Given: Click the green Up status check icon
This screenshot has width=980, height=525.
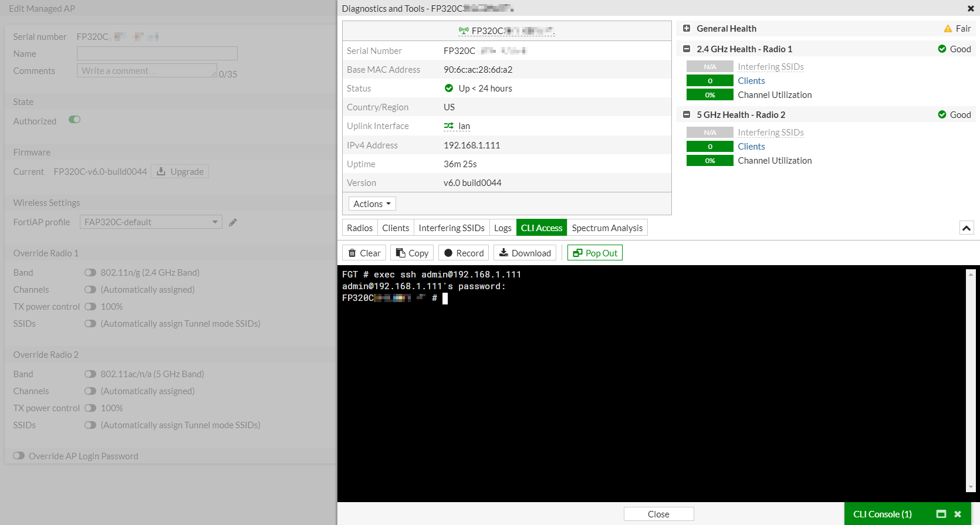Looking at the screenshot, I should pyautogui.click(x=449, y=88).
